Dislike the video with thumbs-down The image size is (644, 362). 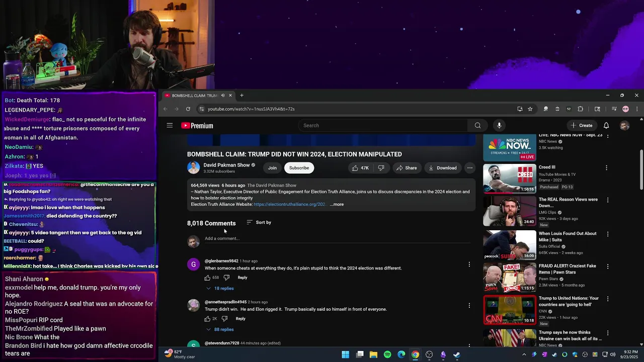tap(381, 168)
